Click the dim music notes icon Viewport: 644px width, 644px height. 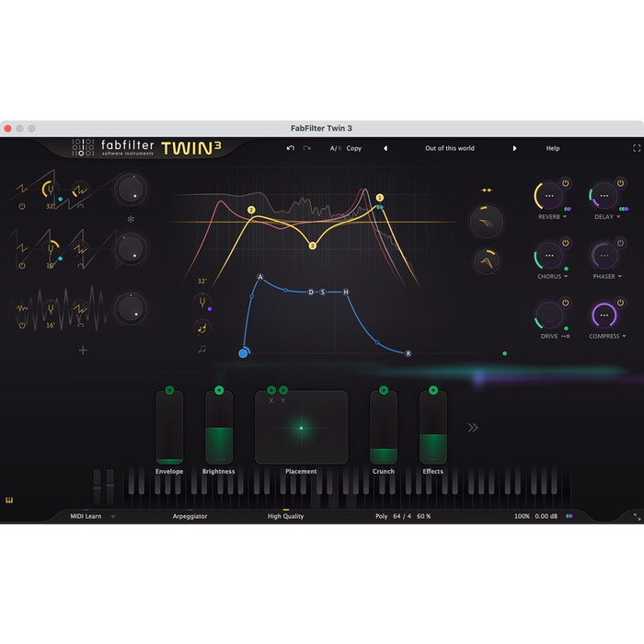point(202,349)
